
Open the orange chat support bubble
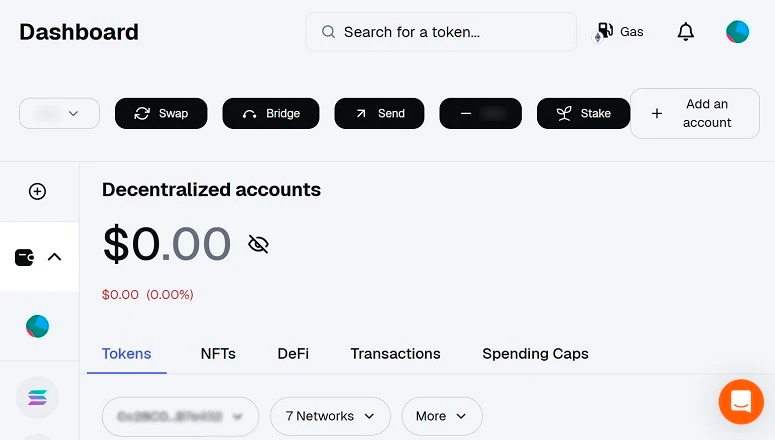click(x=741, y=402)
